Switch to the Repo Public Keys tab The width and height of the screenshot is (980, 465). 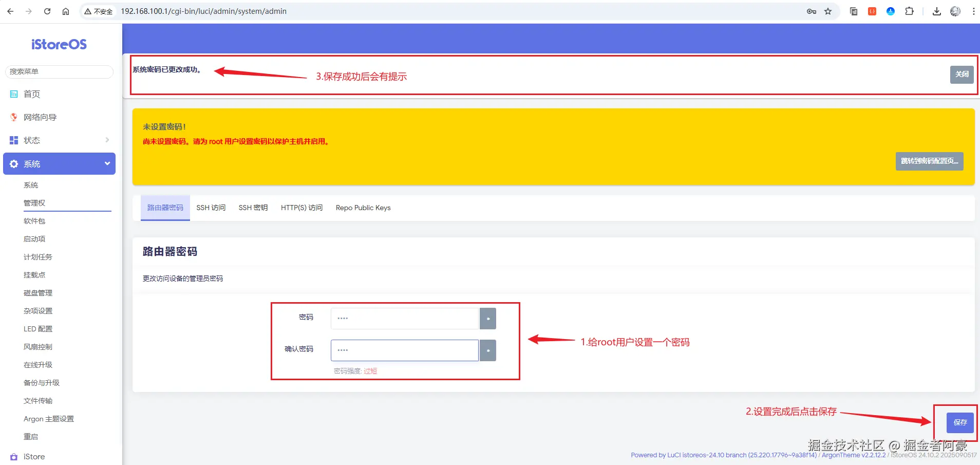(363, 208)
